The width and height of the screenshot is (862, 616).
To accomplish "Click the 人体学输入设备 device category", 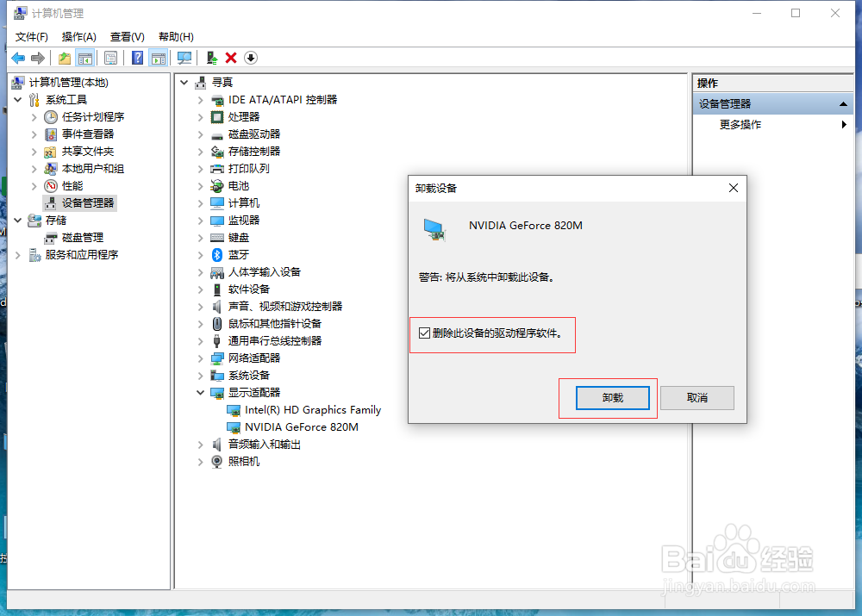I will point(265,272).
